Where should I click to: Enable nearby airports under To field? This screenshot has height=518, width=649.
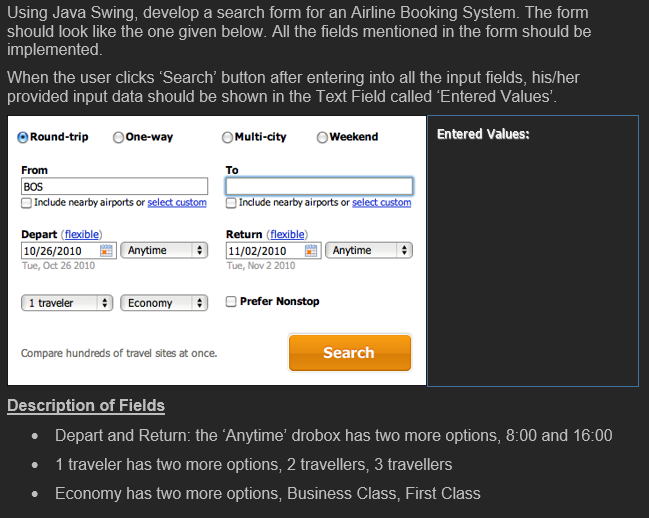pyautogui.click(x=231, y=203)
